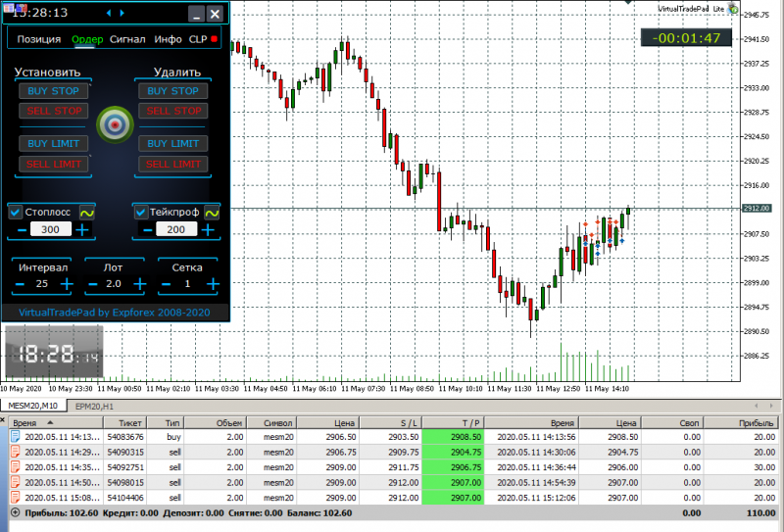The width and height of the screenshot is (784, 532).
Task: Delete SELL STOP orders under Удалить
Action: click(x=173, y=111)
